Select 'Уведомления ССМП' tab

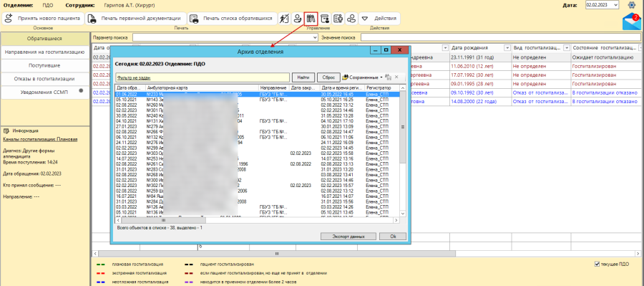45,92
